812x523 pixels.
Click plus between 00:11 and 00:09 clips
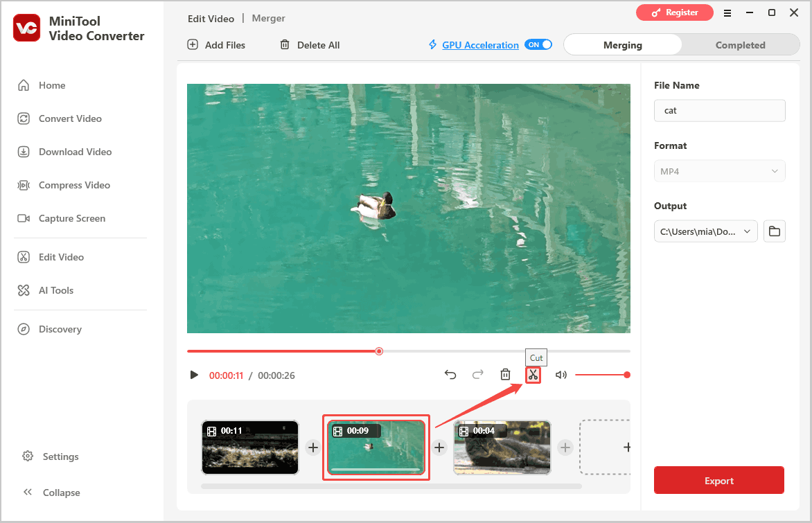pyautogui.click(x=312, y=447)
